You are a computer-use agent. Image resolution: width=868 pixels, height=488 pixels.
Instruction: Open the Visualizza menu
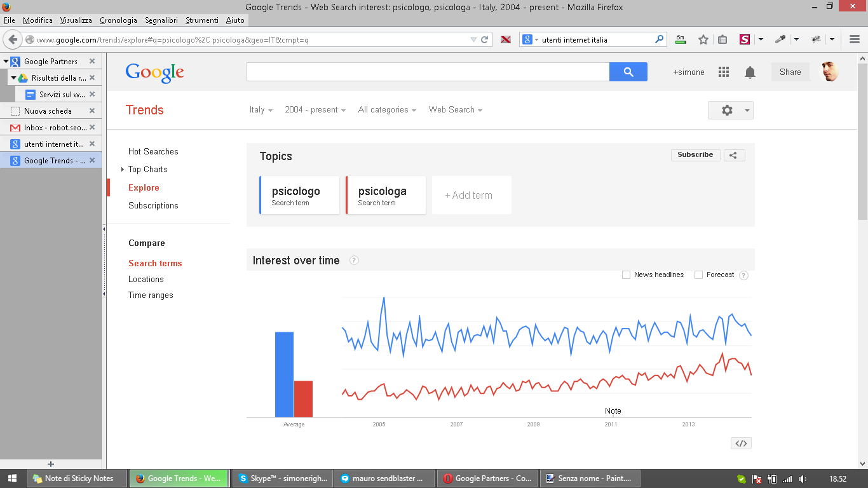click(76, 20)
